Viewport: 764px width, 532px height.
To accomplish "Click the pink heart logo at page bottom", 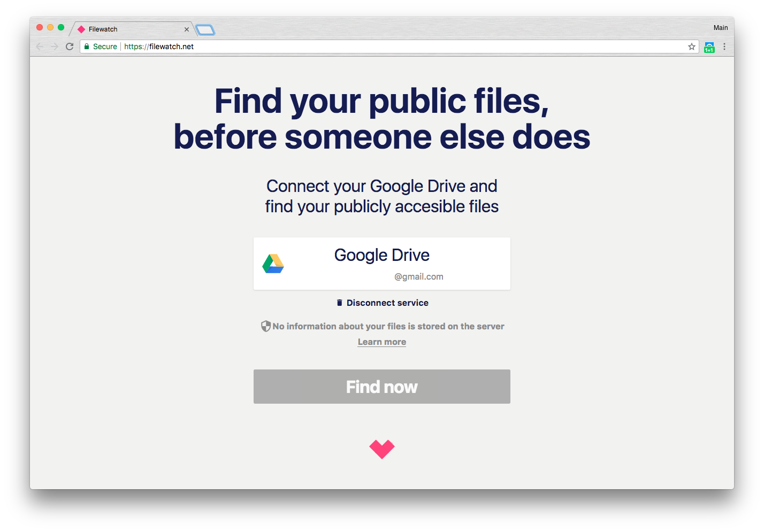I will click(x=382, y=449).
